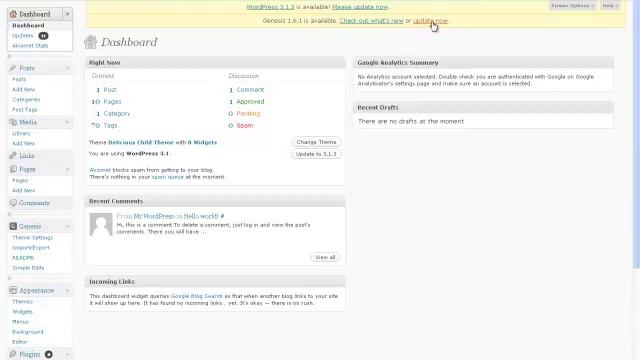Click Check out what's new link

point(371,20)
